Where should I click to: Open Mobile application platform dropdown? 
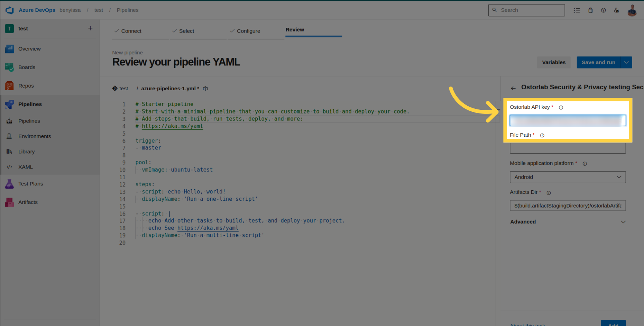[568, 177]
